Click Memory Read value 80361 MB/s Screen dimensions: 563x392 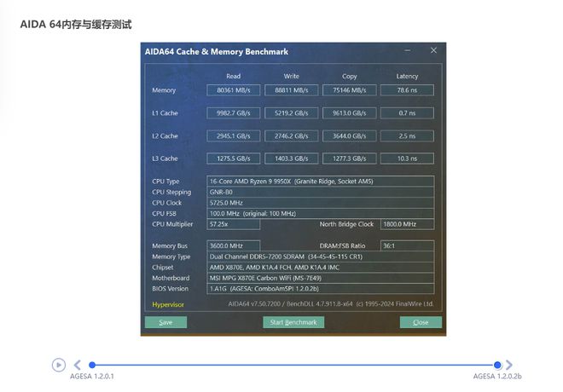(x=234, y=90)
